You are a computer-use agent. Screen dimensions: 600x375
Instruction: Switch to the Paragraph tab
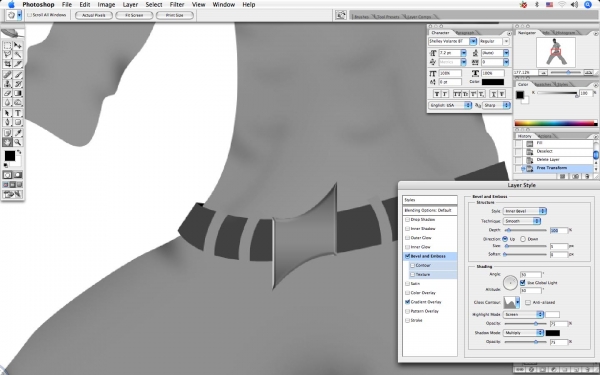[465, 33]
